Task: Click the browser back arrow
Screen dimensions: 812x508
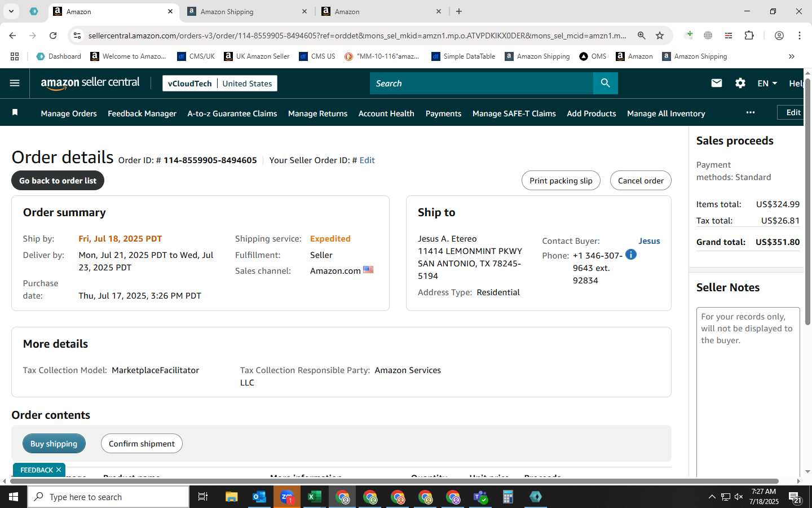Action: (x=12, y=35)
